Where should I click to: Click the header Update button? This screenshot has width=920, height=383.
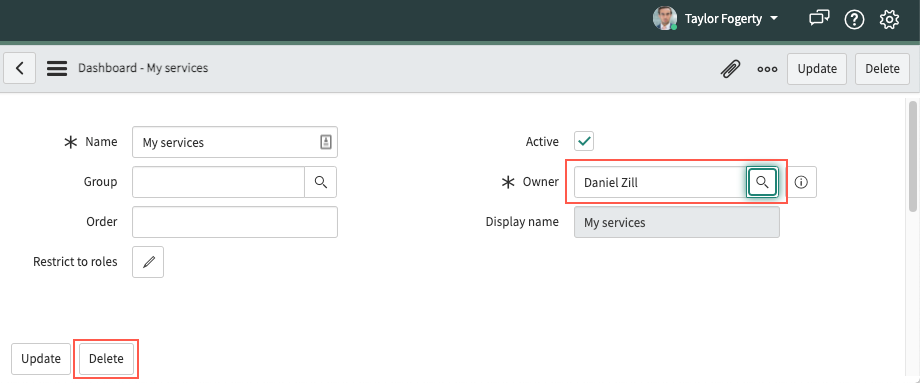click(x=817, y=69)
